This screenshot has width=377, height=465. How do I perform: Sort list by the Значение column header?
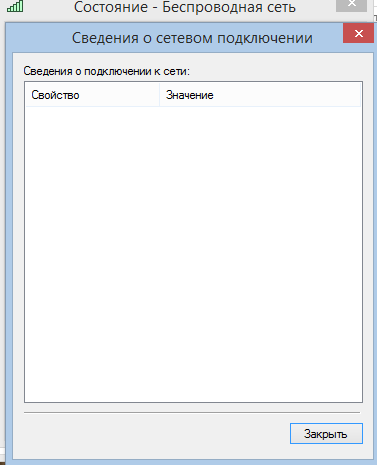(x=260, y=95)
